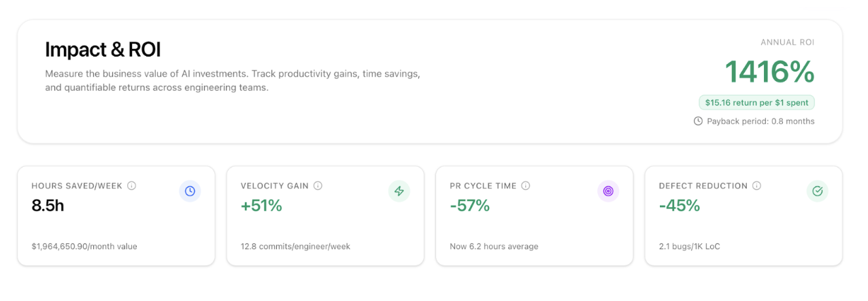Click the Impact & ROI heading
The image size is (868, 301).
pyautogui.click(x=103, y=50)
